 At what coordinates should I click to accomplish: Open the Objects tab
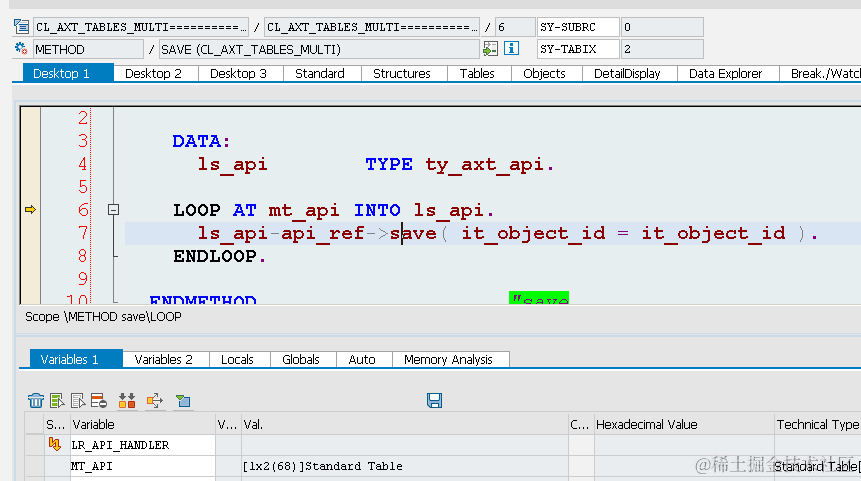pos(546,73)
